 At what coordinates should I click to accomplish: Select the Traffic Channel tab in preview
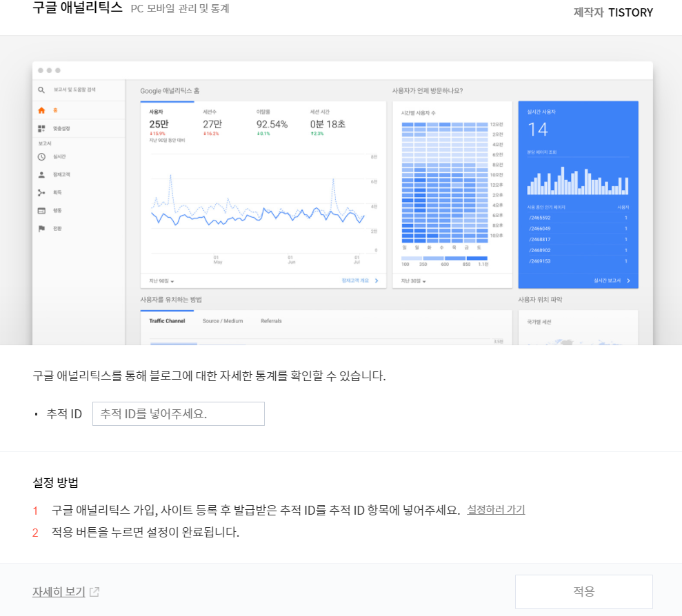[x=167, y=321]
